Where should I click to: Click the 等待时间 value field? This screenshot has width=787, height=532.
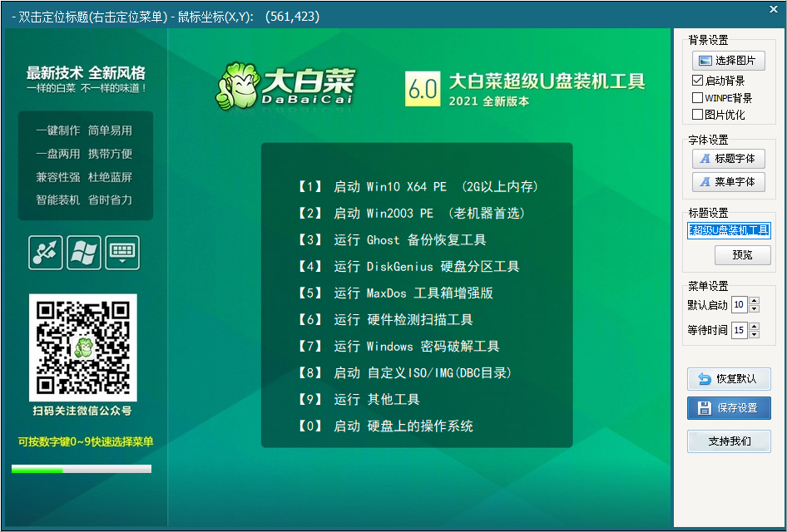pyautogui.click(x=740, y=331)
